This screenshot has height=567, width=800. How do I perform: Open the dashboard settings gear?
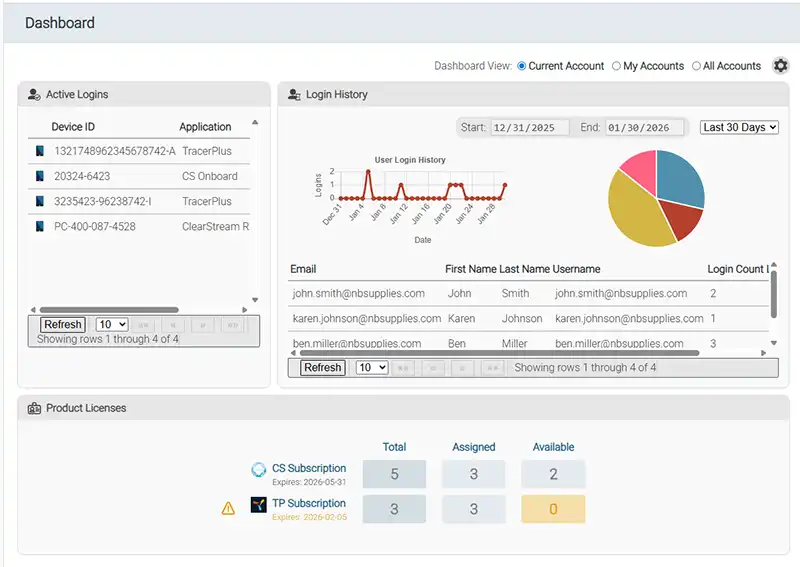(781, 66)
